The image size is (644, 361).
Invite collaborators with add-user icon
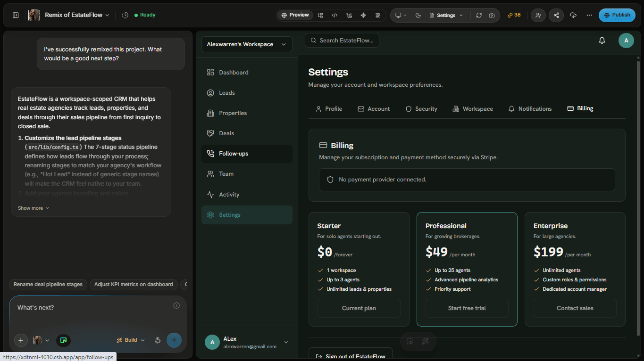pos(538,15)
